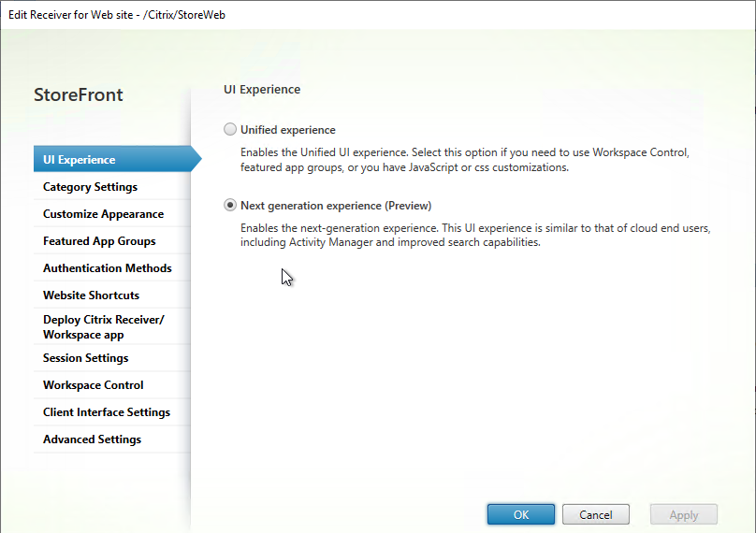This screenshot has width=756, height=533.
Task: Switch to Session Settings
Action: (112, 358)
